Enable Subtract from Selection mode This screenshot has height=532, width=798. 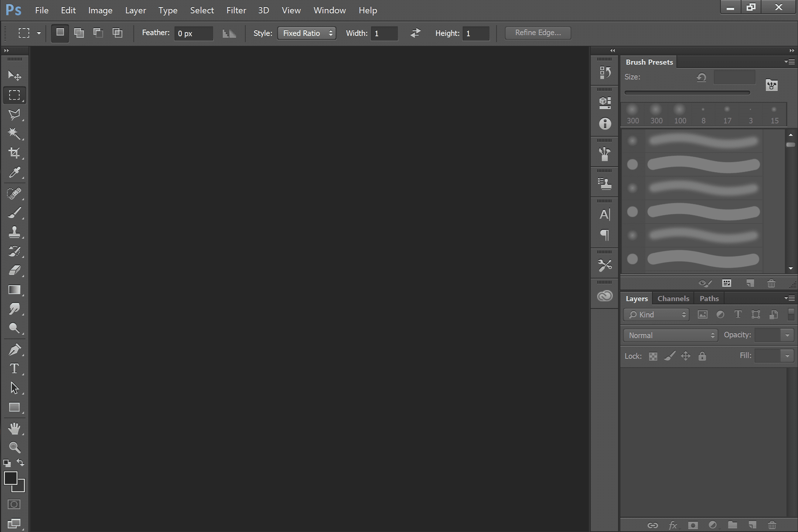tap(98, 33)
